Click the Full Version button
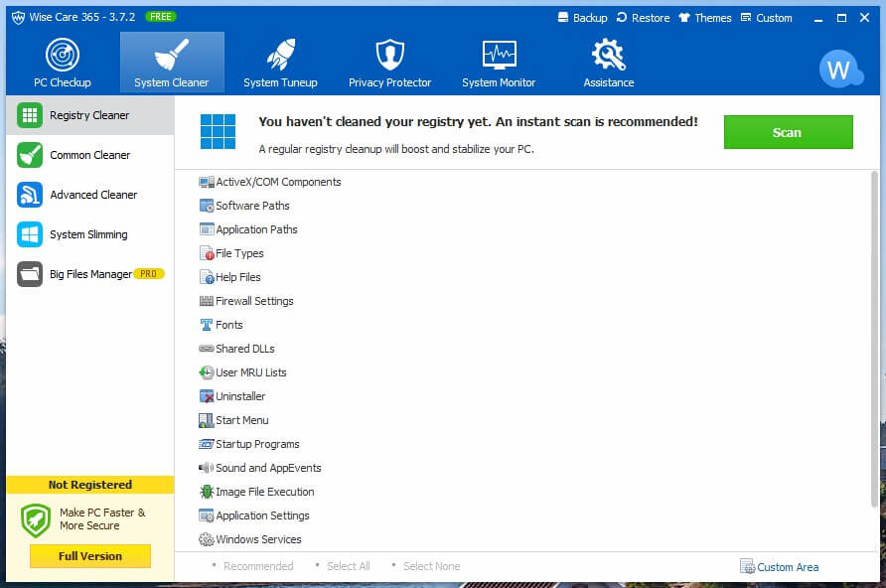Image resolution: width=886 pixels, height=588 pixels. click(x=90, y=556)
